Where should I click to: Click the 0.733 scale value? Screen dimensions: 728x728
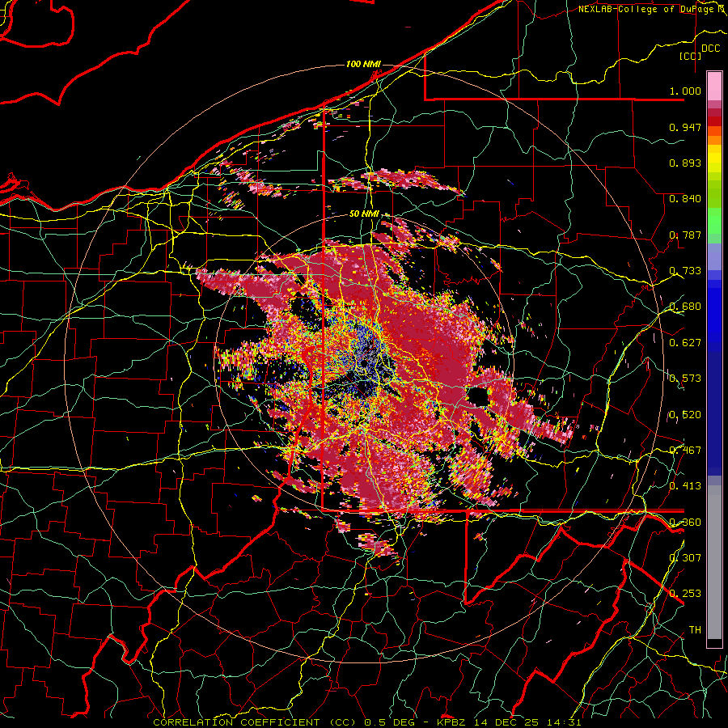[685, 271]
